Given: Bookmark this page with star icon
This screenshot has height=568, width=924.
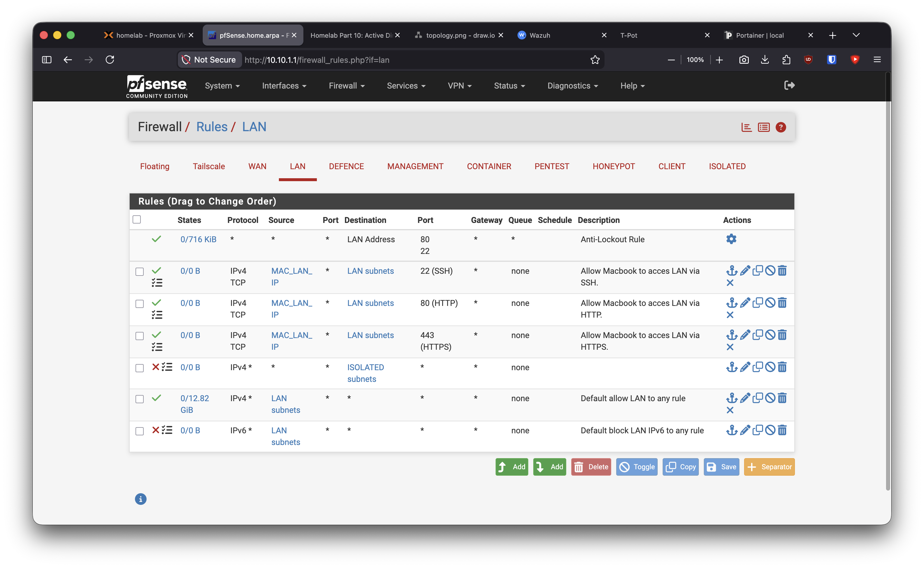Looking at the screenshot, I should [x=595, y=60].
